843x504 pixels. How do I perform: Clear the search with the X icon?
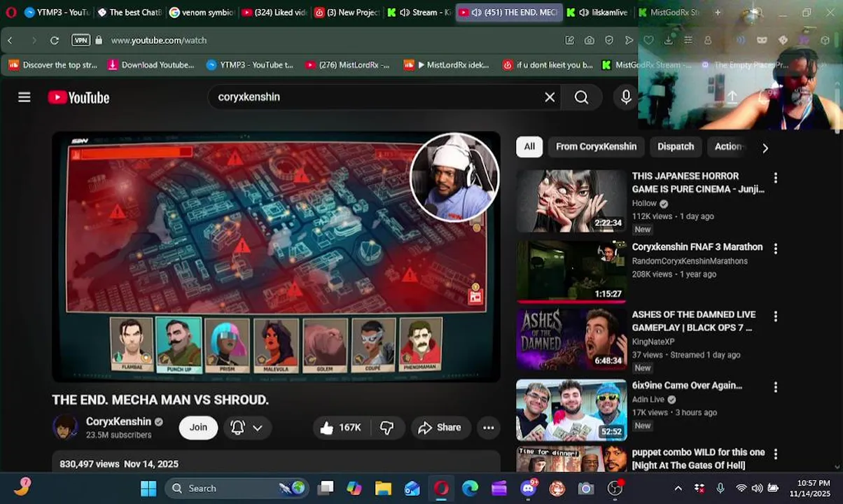tap(550, 97)
